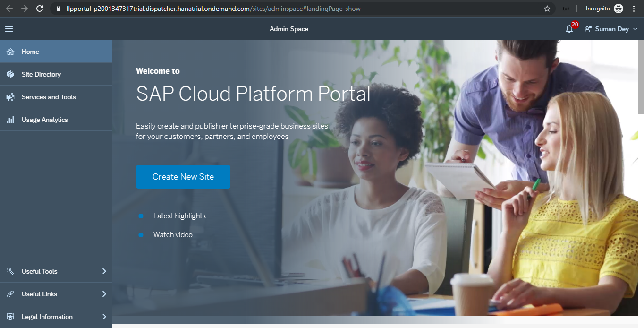644x328 pixels.
Task: Open the Latest highlights link
Action: [x=179, y=216]
